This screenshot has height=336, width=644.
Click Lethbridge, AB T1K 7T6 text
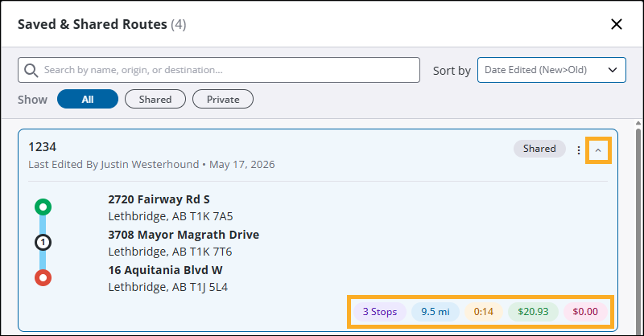170,252
